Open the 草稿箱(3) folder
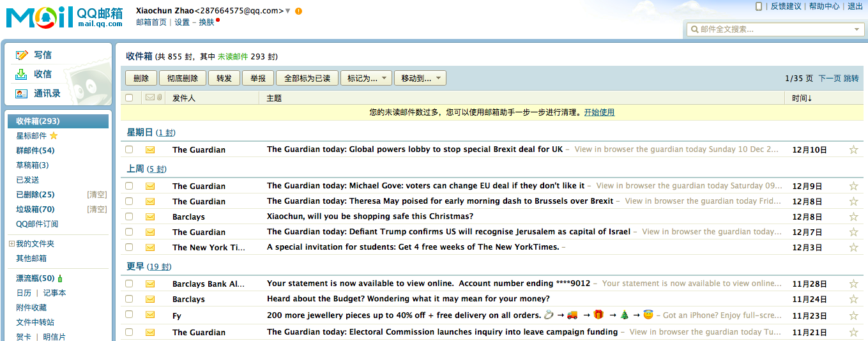The height and width of the screenshot is (341, 868). 32,165
